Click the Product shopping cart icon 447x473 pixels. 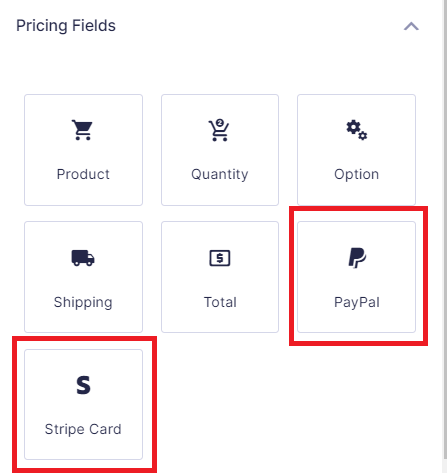82,130
